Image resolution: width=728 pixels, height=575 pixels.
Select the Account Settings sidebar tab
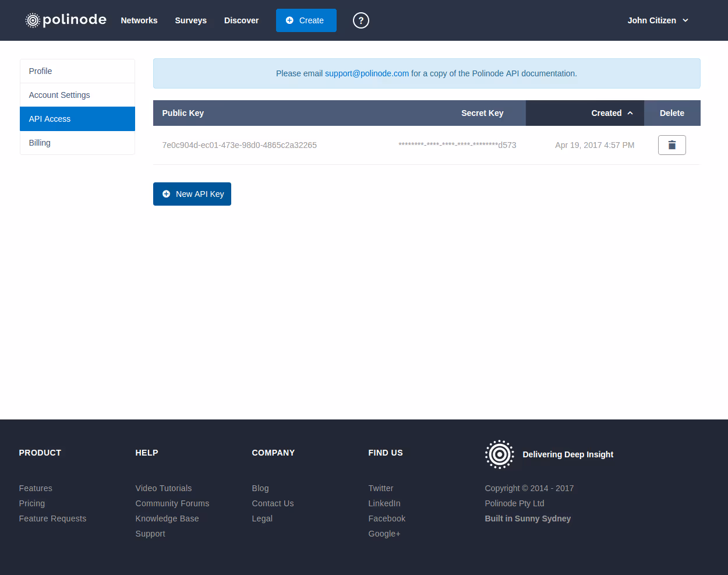77,95
